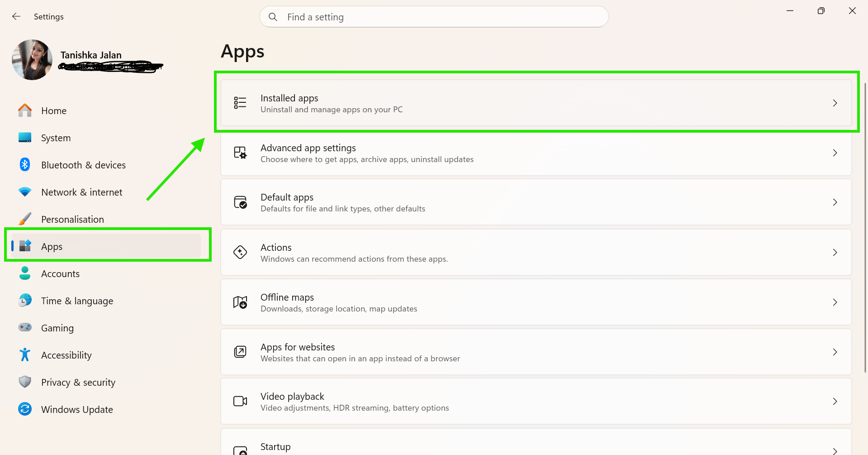Open Video playback settings
Viewport: 868px width, 455px height.
tap(536, 401)
